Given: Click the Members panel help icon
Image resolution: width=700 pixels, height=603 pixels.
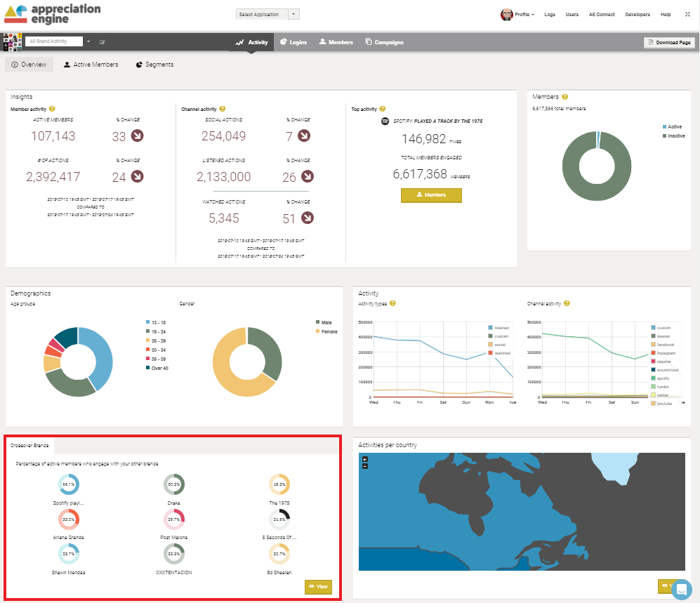Looking at the screenshot, I should coord(564,97).
